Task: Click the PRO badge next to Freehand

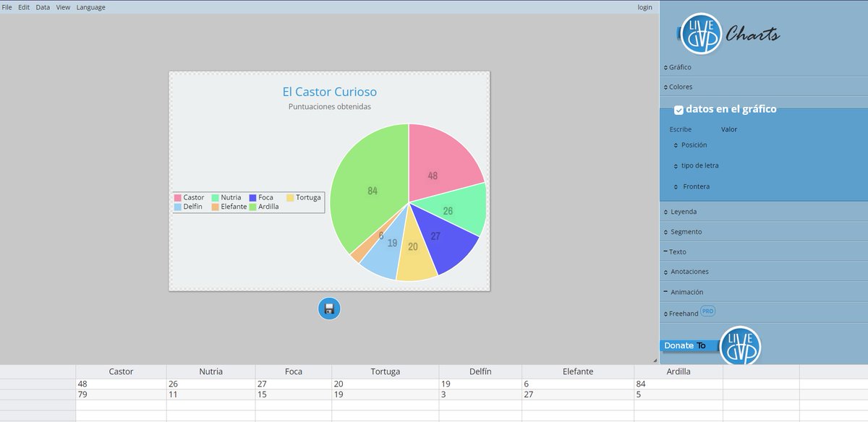Action: point(707,311)
